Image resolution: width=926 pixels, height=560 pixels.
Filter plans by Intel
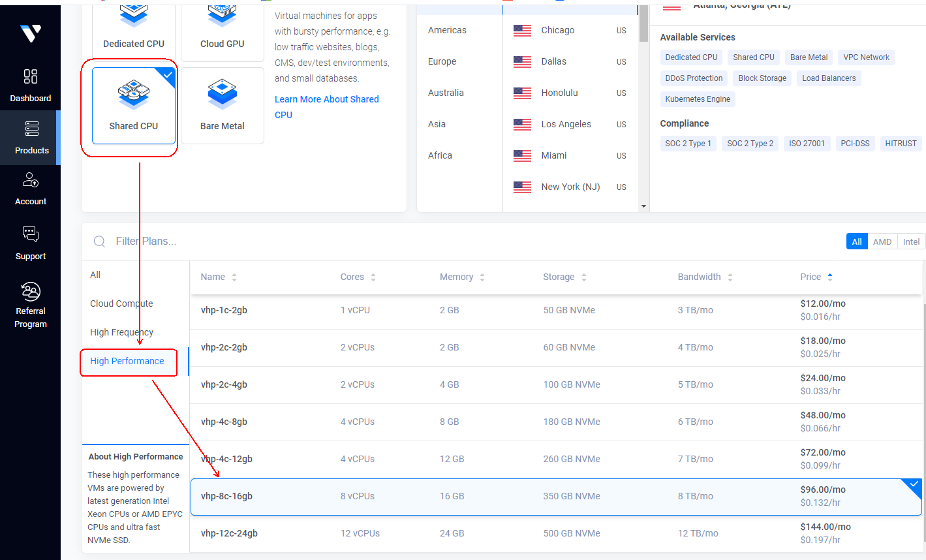point(911,241)
